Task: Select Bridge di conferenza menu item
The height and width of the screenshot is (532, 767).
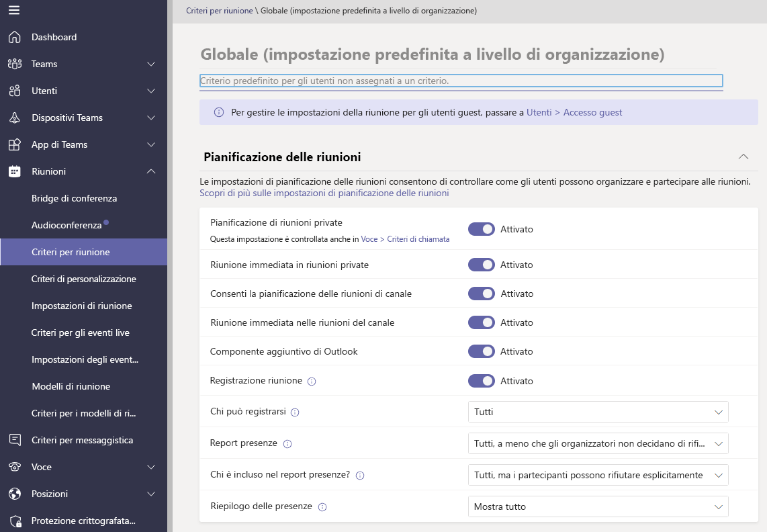Action: coord(74,198)
